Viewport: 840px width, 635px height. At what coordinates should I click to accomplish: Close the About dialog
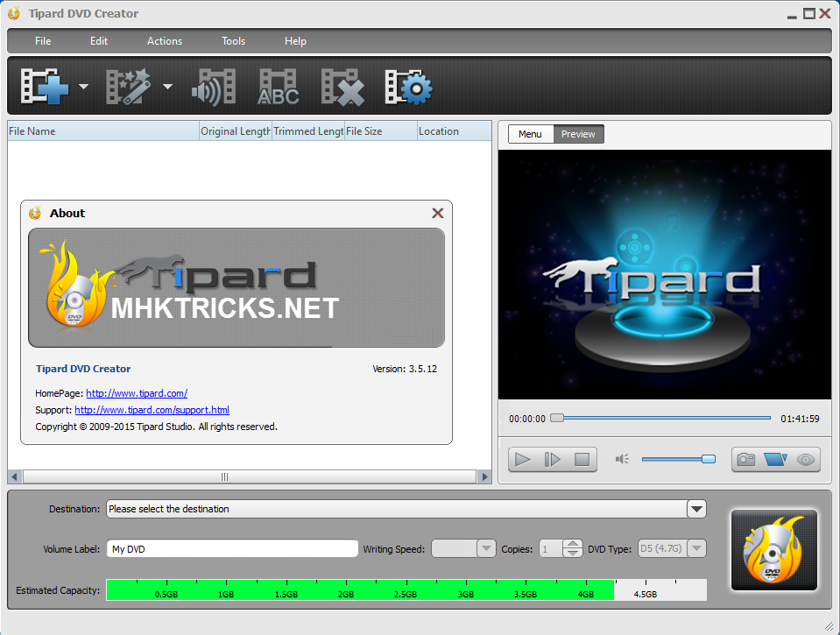pyautogui.click(x=438, y=214)
